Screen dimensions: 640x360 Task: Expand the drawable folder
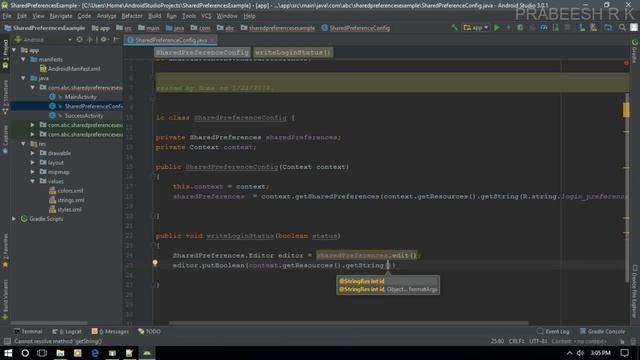coord(33,153)
